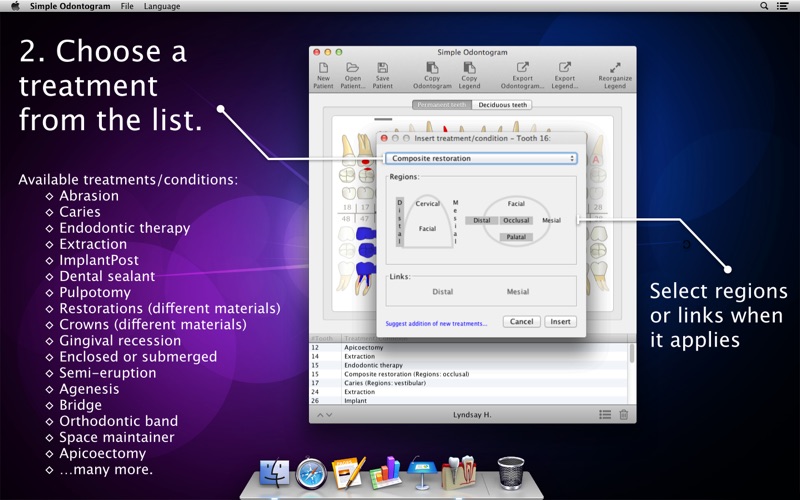Toggle the Palatal region
This screenshot has height=500, width=800.
click(x=516, y=237)
